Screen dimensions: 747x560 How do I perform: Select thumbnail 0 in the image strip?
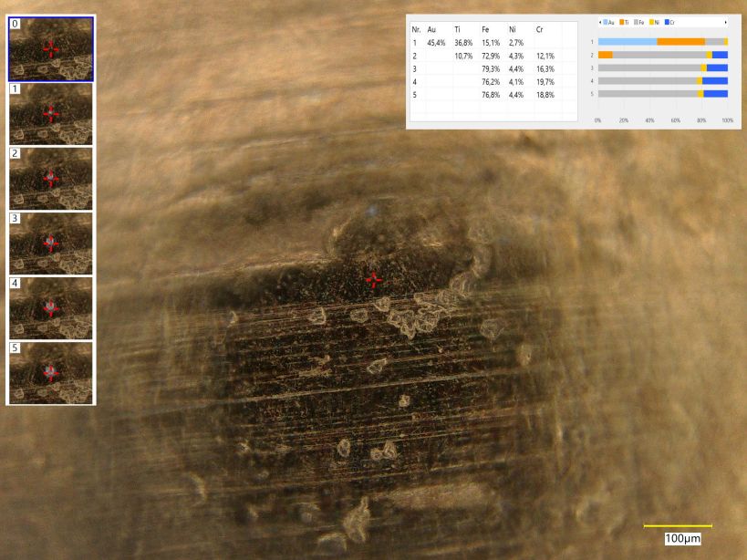50,48
